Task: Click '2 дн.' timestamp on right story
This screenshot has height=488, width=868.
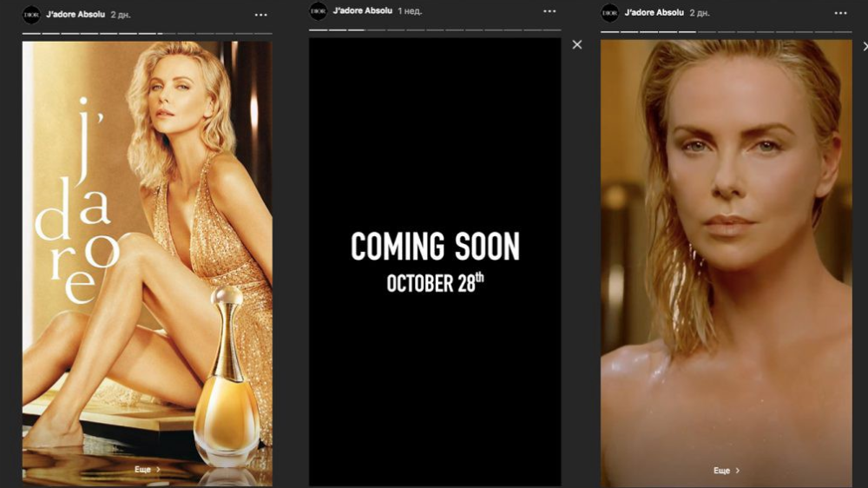Action: click(700, 13)
